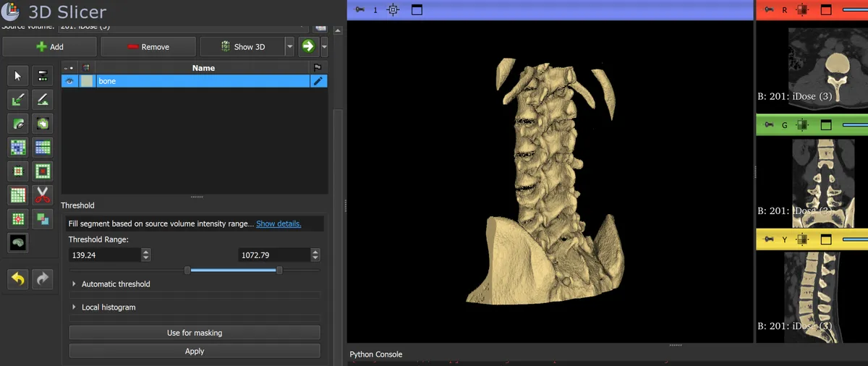Add a new segment
Screen dimensions: 868x366
pos(50,46)
